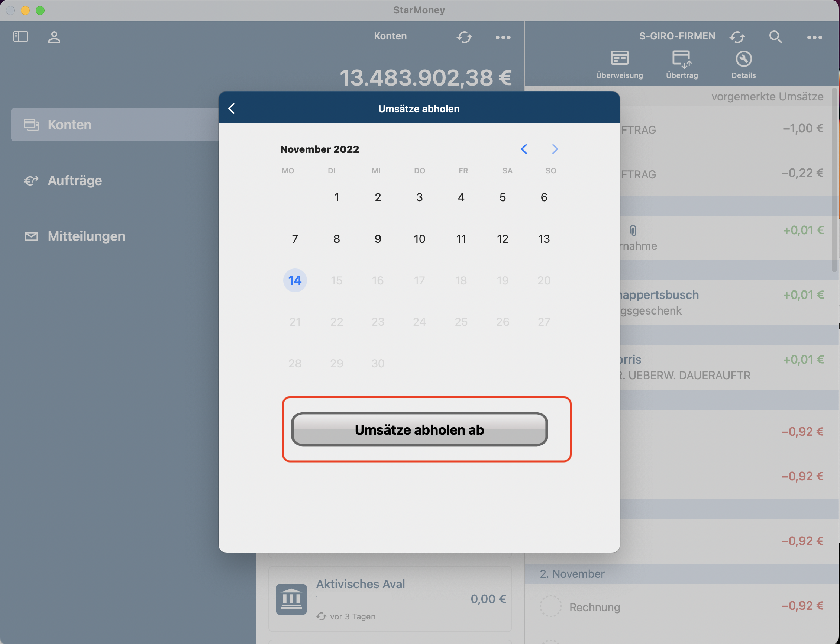Open S-GIRO-FIRMEN three-dots menu
This screenshot has width=840, height=644.
(814, 37)
